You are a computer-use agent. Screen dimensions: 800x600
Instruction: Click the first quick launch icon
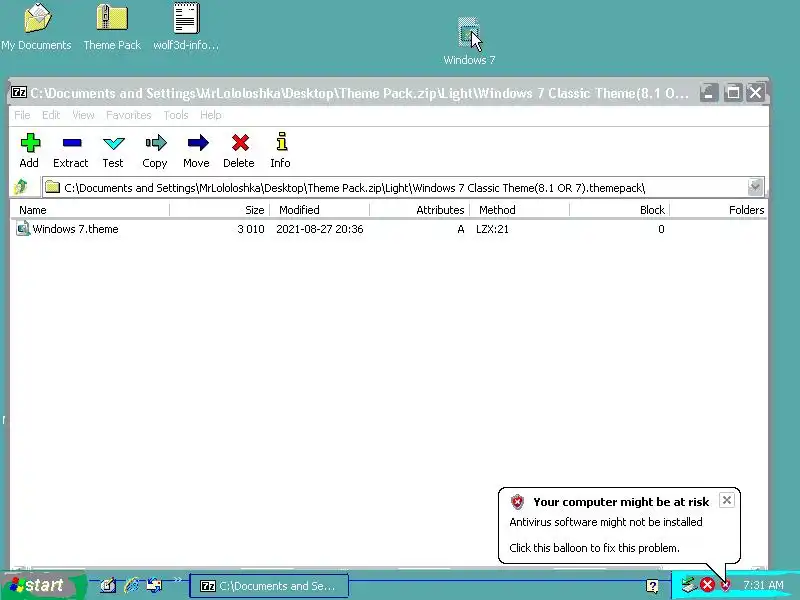[108, 585]
